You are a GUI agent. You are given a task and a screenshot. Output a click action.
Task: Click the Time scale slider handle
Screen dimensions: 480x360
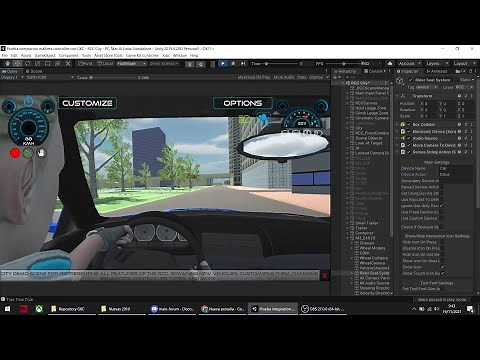pyautogui.click(x=266, y=64)
